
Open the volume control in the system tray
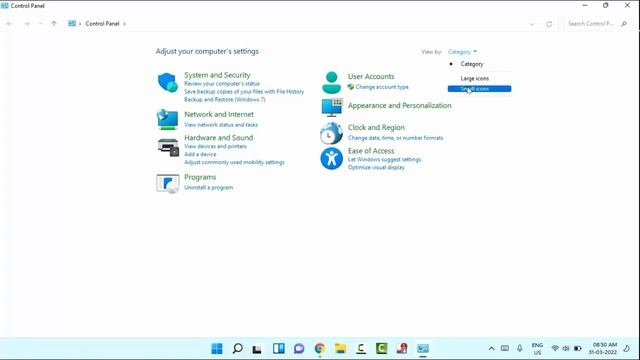566,349
